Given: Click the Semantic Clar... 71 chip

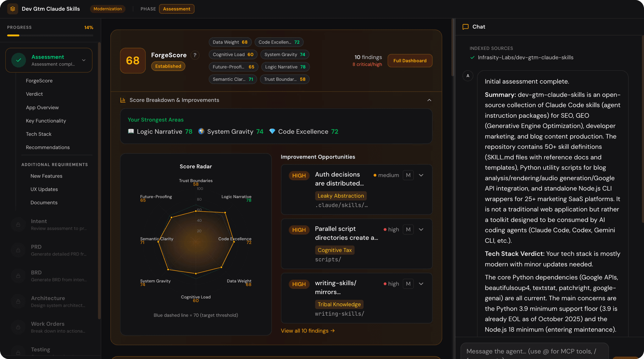Looking at the screenshot, I should [x=233, y=79].
